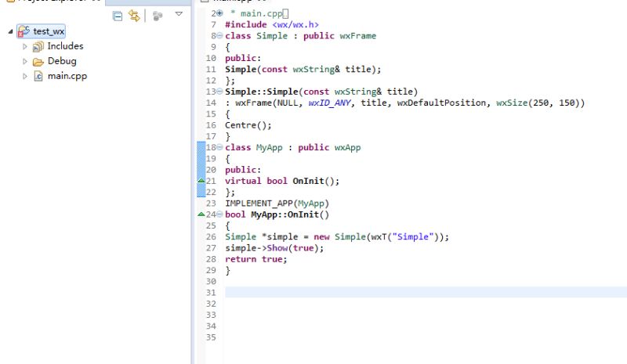
Task: Click the #include keyword on line 7
Action: click(246, 24)
